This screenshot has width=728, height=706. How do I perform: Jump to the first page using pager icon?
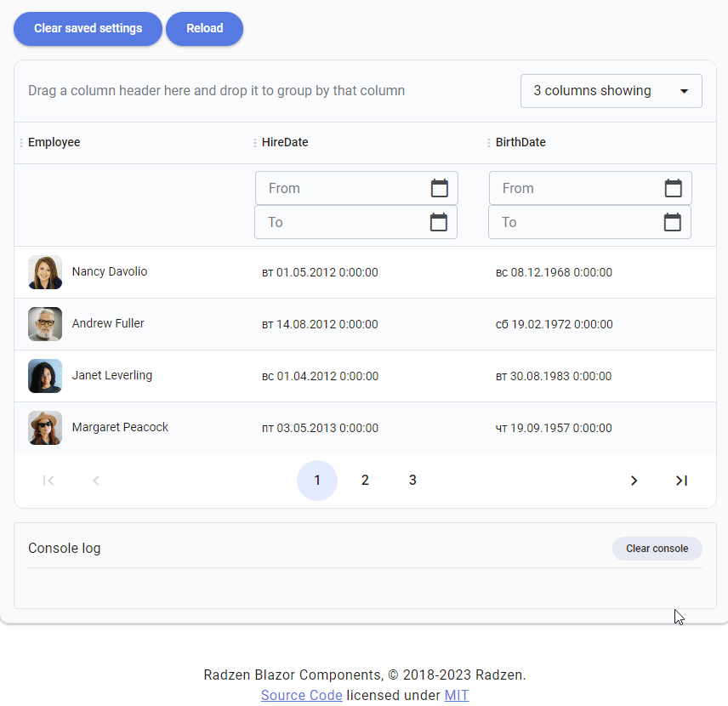coord(48,480)
